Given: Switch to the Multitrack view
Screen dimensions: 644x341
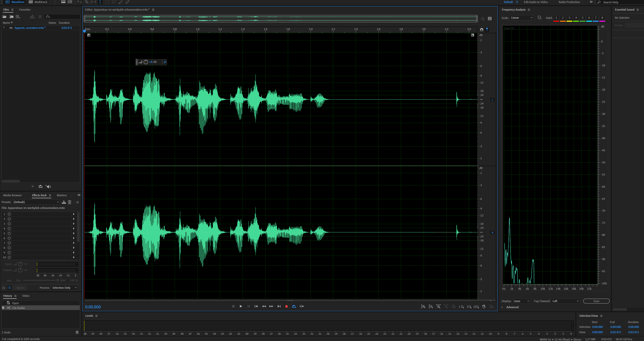Looking at the screenshot, I should (38, 2).
